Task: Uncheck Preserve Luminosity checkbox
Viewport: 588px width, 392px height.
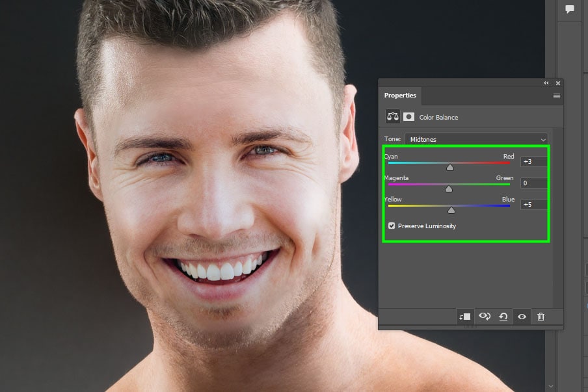Action: (x=392, y=226)
